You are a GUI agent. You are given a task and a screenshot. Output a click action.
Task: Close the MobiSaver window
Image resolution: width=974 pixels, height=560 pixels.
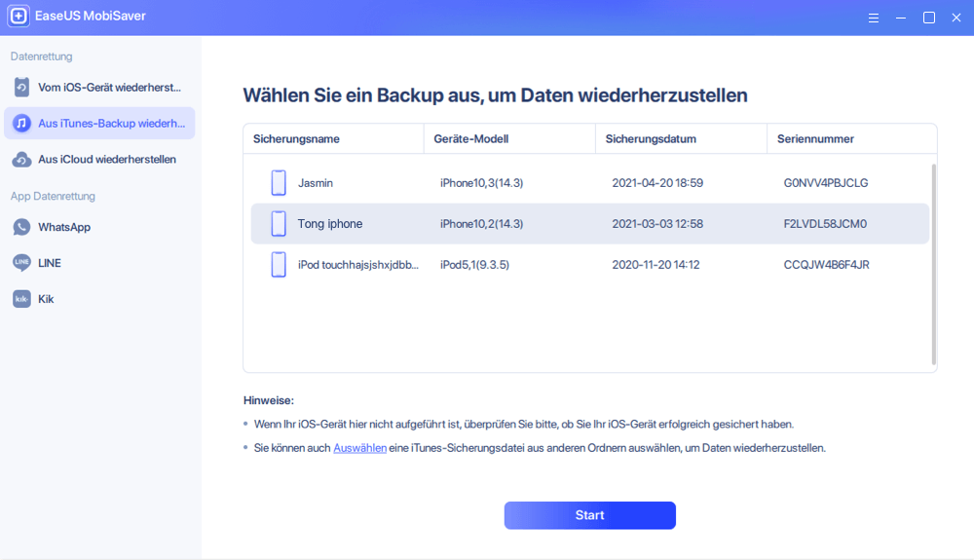956,18
